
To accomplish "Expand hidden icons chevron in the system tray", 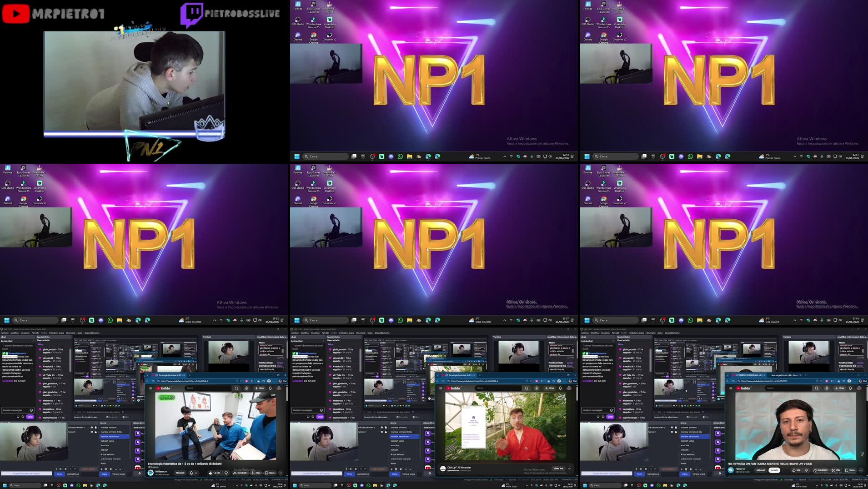I will point(504,156).
